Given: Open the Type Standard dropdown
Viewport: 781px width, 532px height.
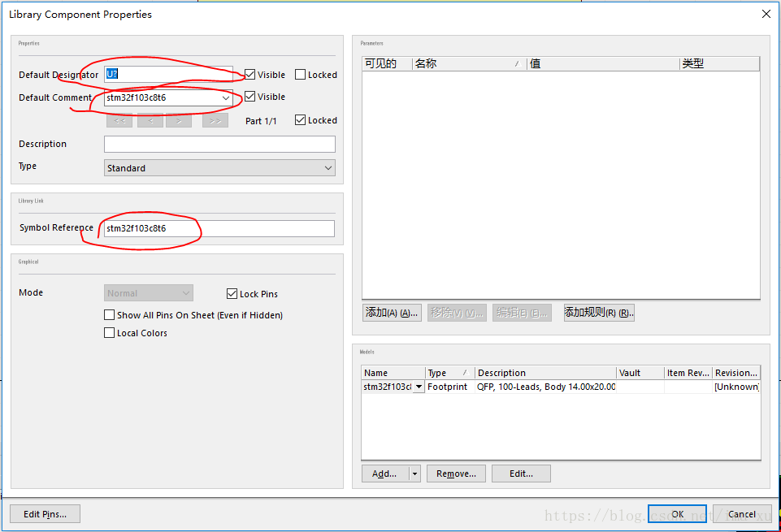Looking at the screenshot, I should [x=328, y=168].
